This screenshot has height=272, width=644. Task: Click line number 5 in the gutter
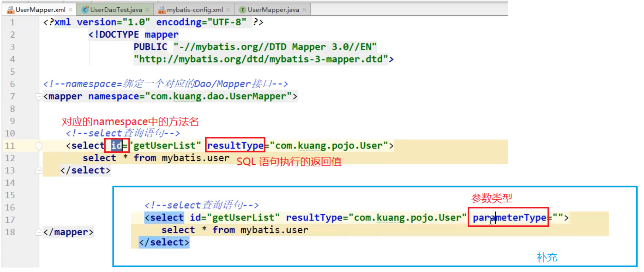pos(12,72)
